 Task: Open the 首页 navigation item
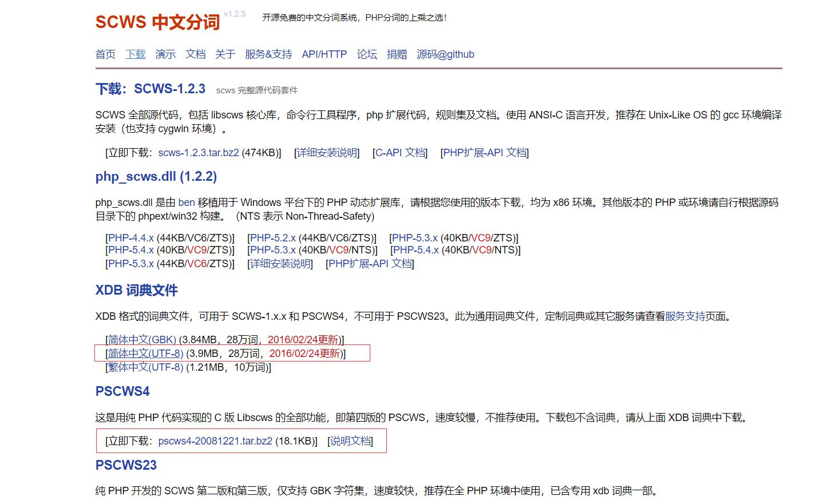[x=105, y=54]
